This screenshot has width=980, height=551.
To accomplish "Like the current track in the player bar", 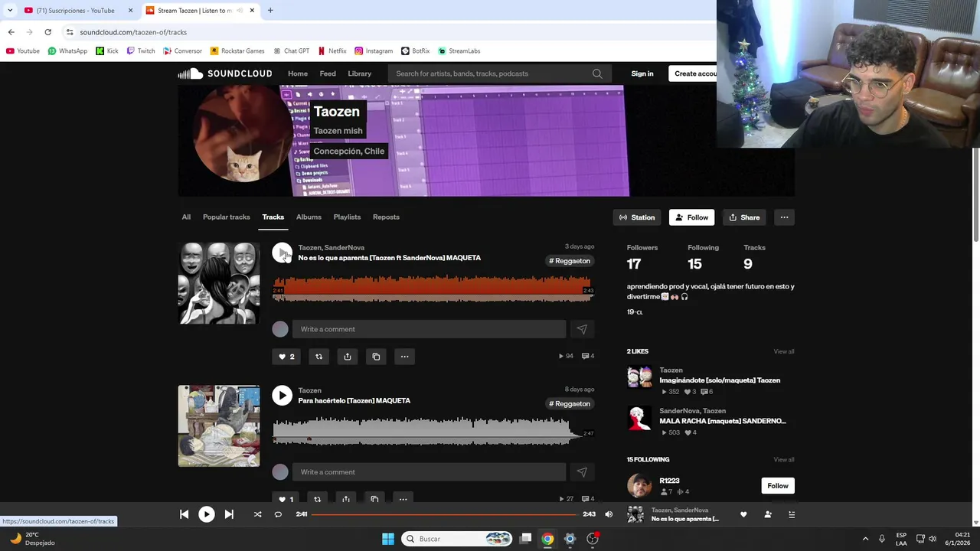I will (743, 514).
